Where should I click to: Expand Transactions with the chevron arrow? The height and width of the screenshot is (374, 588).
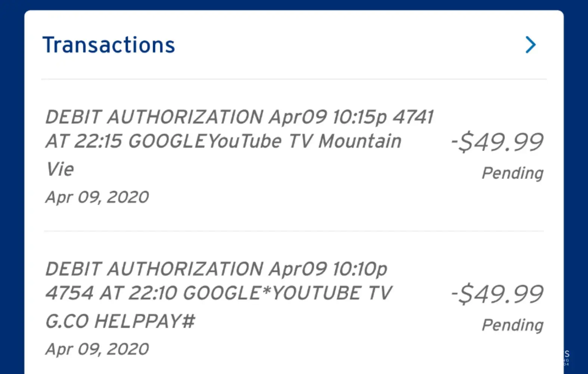[530, 45]
